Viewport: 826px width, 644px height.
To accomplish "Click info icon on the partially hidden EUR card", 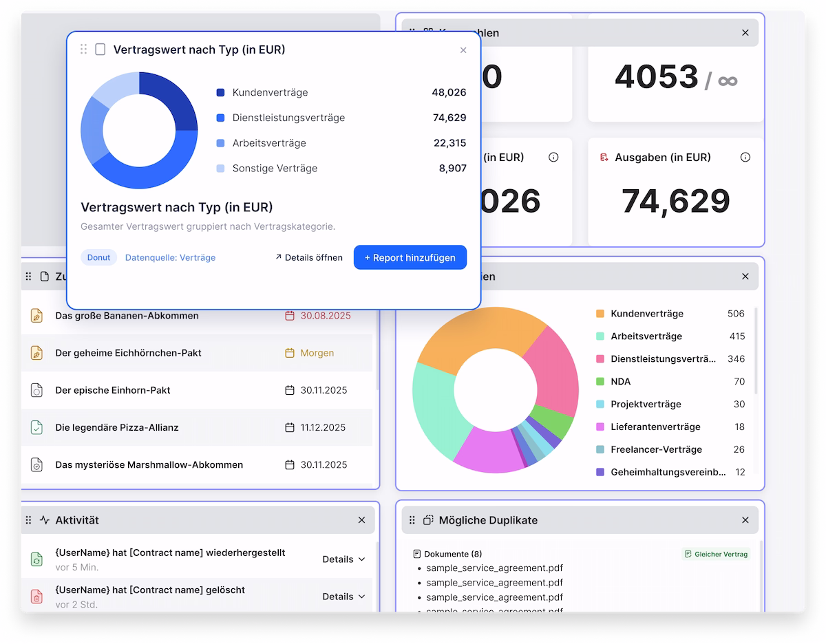I will point(553,158).
